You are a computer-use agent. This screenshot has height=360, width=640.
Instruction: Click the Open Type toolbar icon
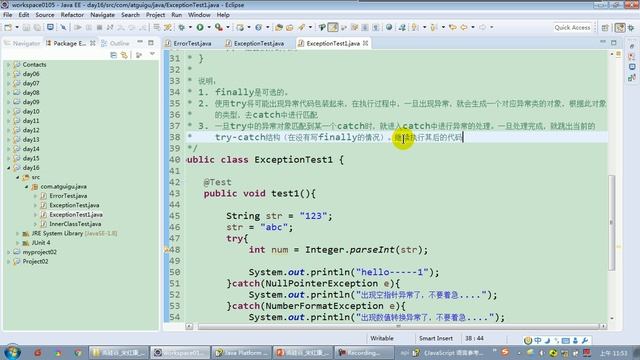pyautogui.click(x=279, y=27)
